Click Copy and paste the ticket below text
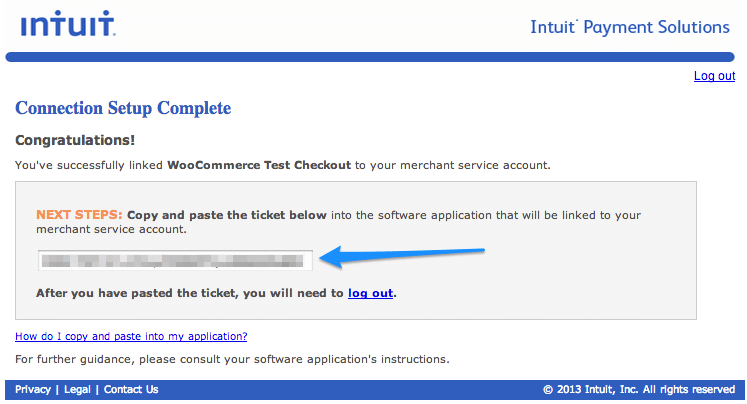The height and width of the screenshot is (404, 747). click(x=227, y=215)
